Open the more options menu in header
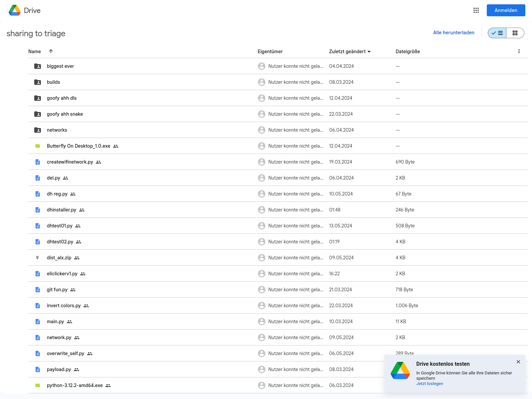Image resolution: width=532 pixels, height=399 pixels. pos(519,51)
